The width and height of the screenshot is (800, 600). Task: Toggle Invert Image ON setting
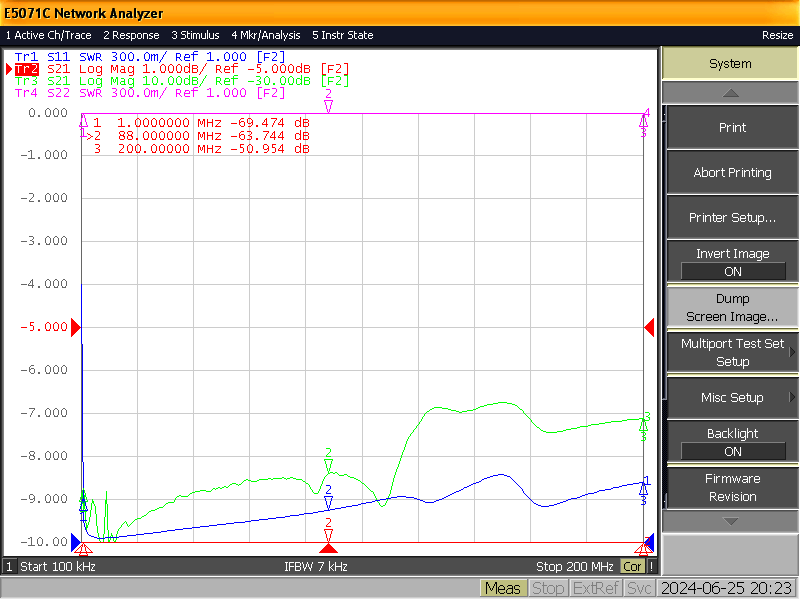click(732, 262)
